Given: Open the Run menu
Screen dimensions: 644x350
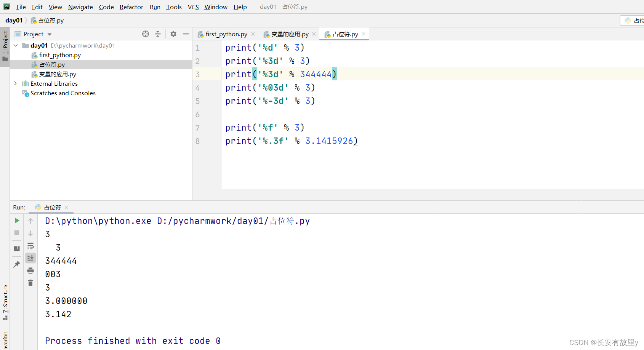Looking at the screenshot, I should pyautogui.click(x=155, y=7).
